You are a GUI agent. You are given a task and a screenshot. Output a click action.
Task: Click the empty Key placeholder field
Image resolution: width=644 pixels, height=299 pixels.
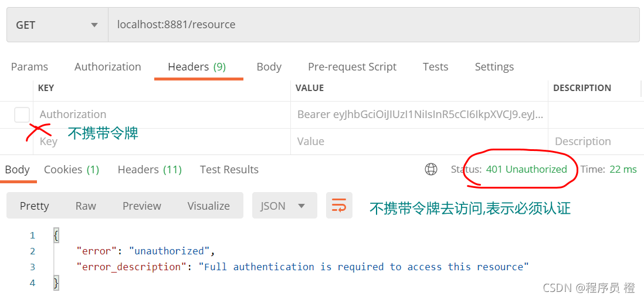pyautogui.click(x=162, y=142)
